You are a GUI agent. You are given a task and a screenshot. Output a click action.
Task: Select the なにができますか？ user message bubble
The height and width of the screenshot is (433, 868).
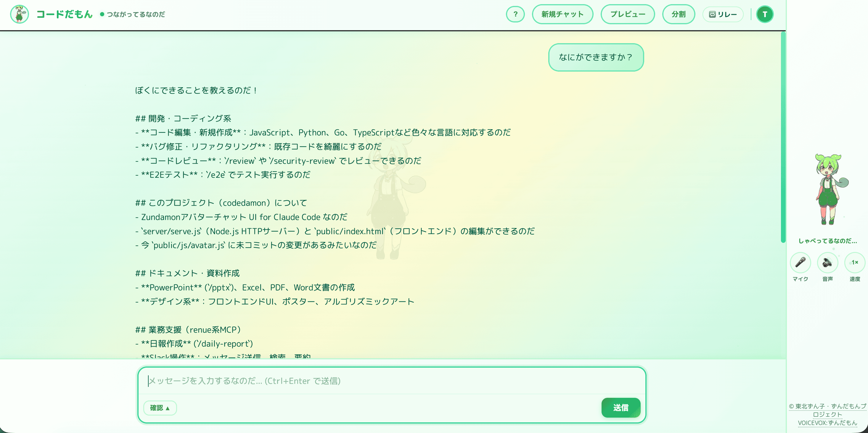[596, 57]
